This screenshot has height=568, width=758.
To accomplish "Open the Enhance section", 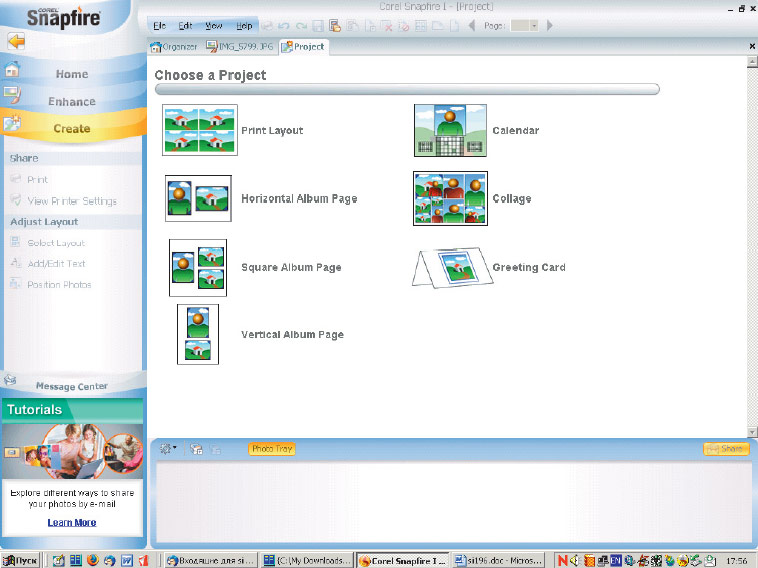I will click(71, 101).
